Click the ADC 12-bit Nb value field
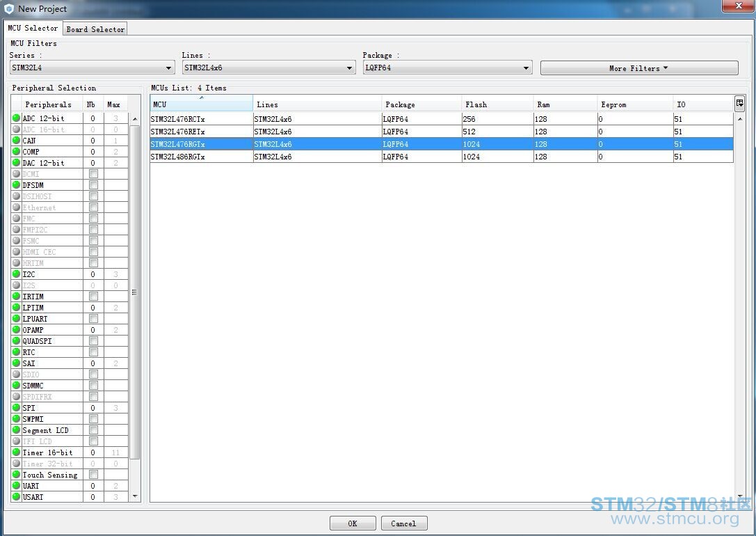 [x=93, y=118]
